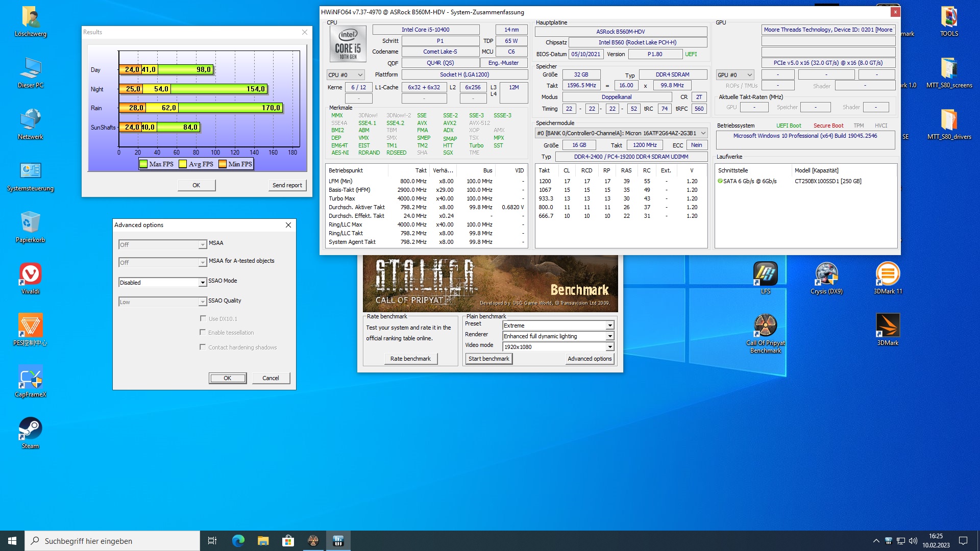The width and height of the screenshot is (980, 551).
Task: Click the Max FPS legend swatch
Action: (144, 164)
